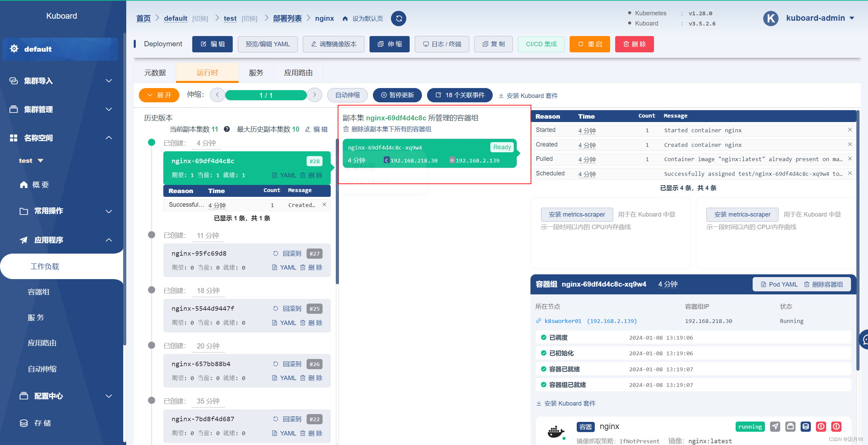
Task: Click rollback icon for nginx-95fc69d8
Action: coord(276,254)
